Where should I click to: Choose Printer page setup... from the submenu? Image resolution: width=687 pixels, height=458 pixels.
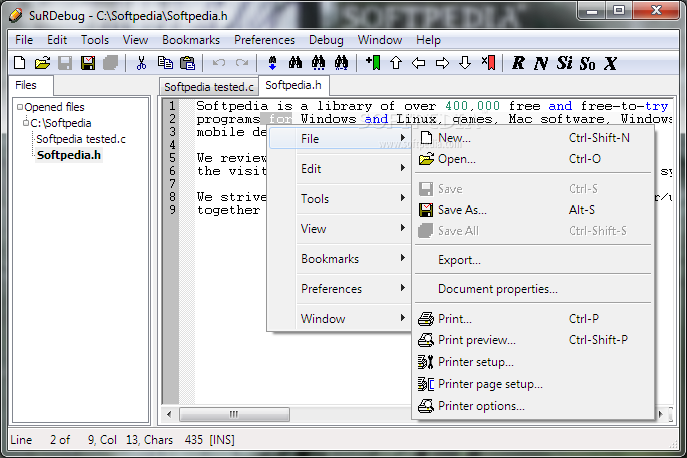tap(532, 384)
